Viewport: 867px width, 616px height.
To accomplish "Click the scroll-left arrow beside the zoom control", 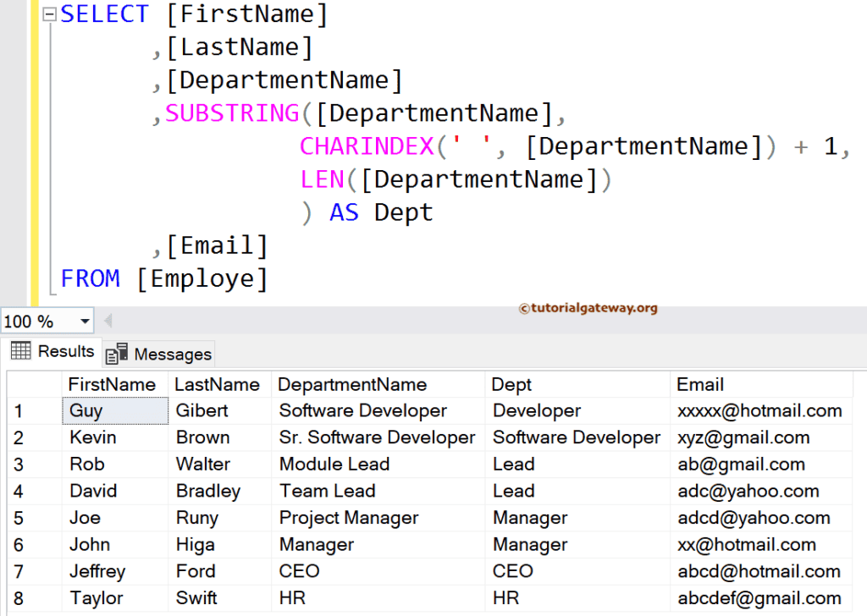I will point(107,321).
